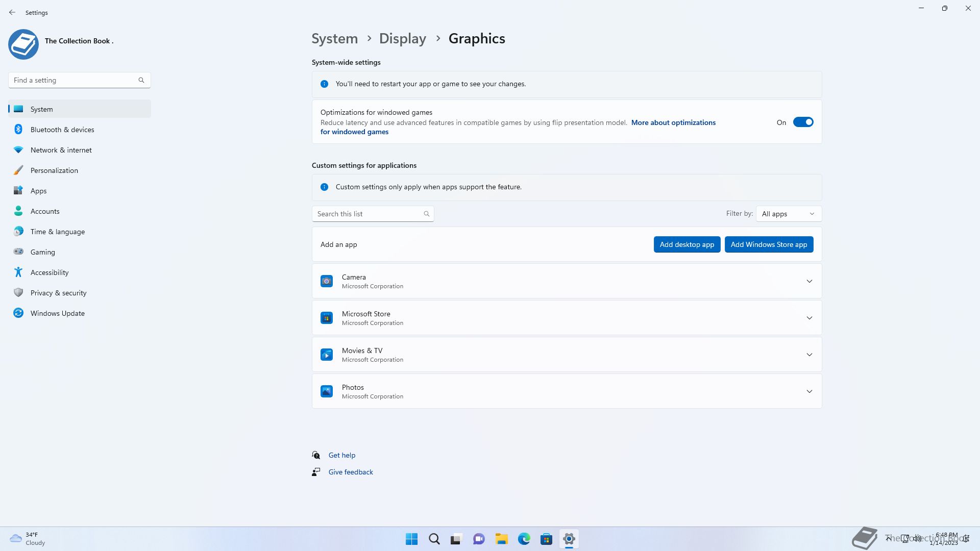Open the Filter by All apps dropdown
The height and width of the screenshot is (551, 980).
coord(789,214)
